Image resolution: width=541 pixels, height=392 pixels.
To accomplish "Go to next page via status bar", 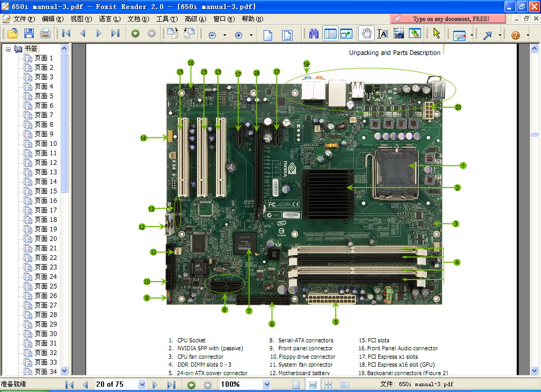I will (155, 385).
